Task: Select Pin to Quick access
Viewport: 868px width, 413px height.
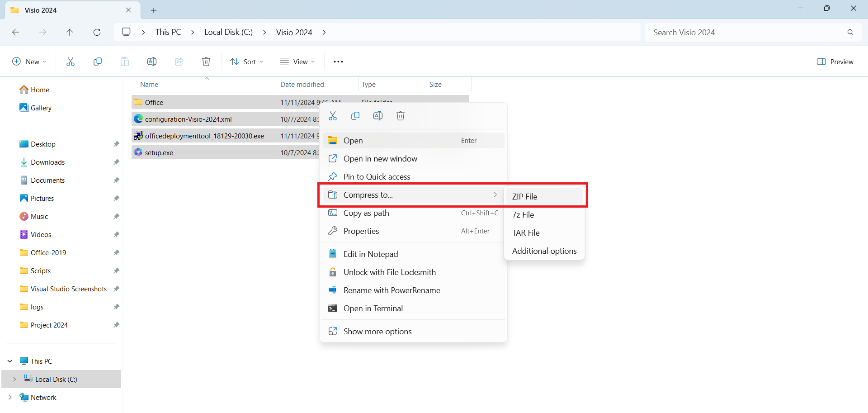Action: [x=413, y=177]
